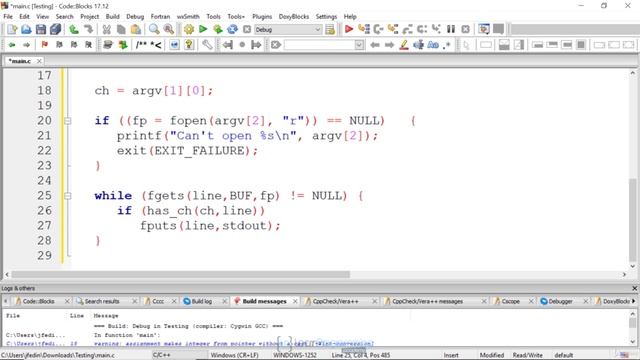Viewport: 640px width, 360px height.
Task: Stop the debugger with the X icon
Action: pyautogui.click(x=465, y=29)
